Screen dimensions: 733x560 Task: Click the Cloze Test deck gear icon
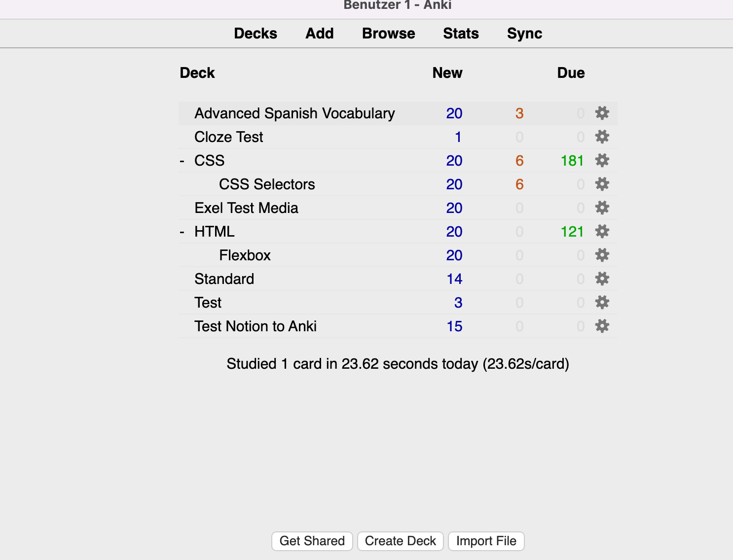click(x=601, y=137)
